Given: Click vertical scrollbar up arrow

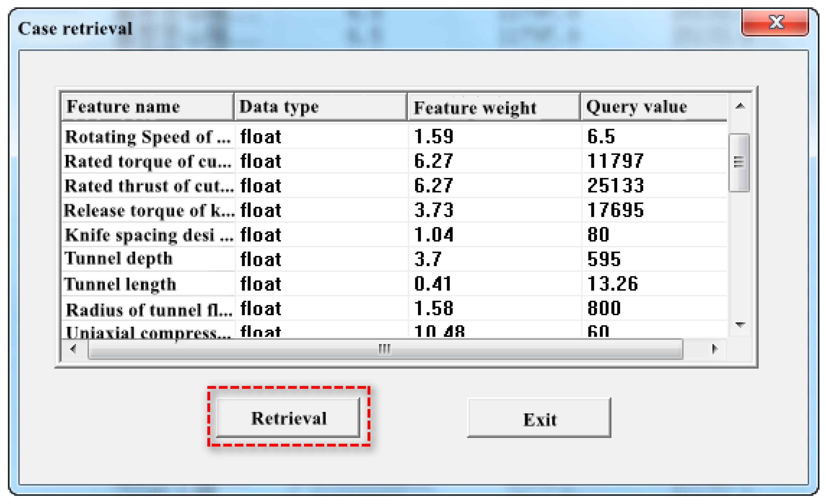Looking at the screenshot, I should [740, 106].
